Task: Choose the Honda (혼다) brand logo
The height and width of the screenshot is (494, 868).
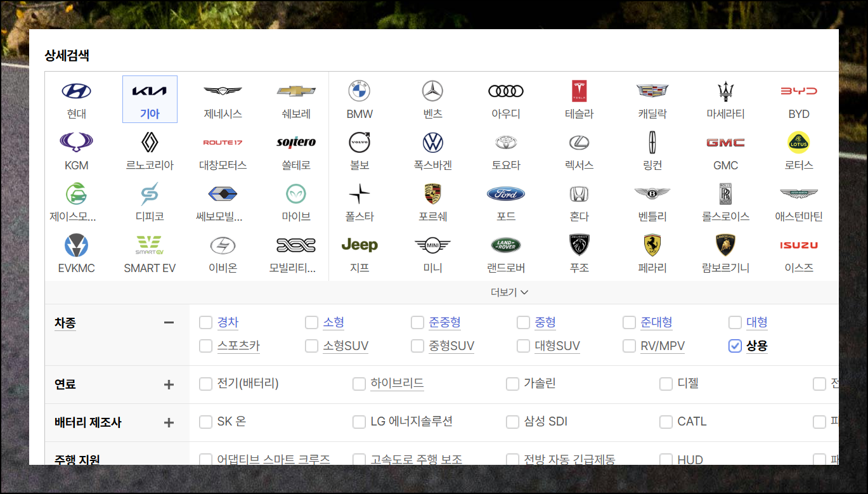Action: (x=580, y=193)
